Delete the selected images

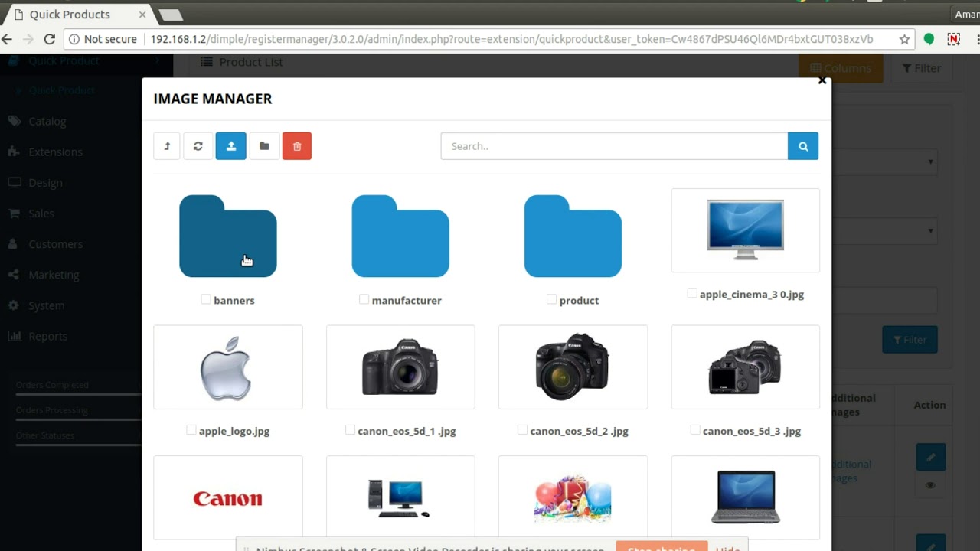click(x=297, y=145)
